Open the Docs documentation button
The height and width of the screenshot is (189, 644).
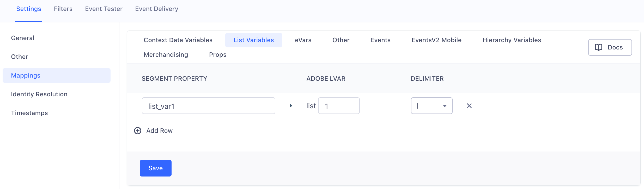click(610, 47)
